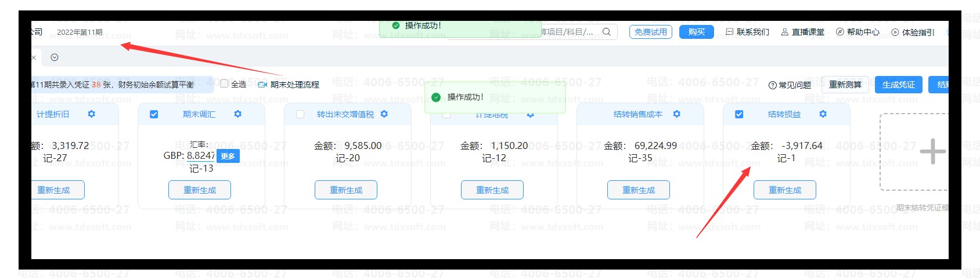Uncheck the 结转损益 checkbox
980x280 pixels.
pos(739,114)
